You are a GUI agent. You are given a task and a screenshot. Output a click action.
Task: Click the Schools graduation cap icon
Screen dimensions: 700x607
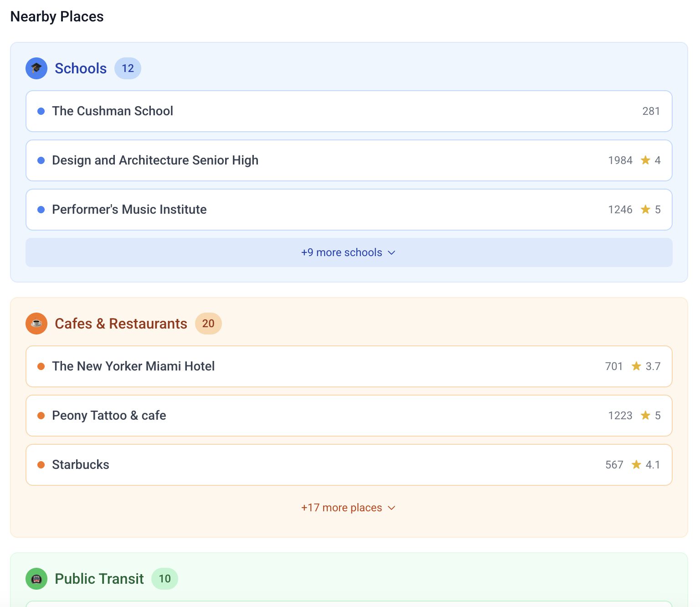click(x=36, y=68)
